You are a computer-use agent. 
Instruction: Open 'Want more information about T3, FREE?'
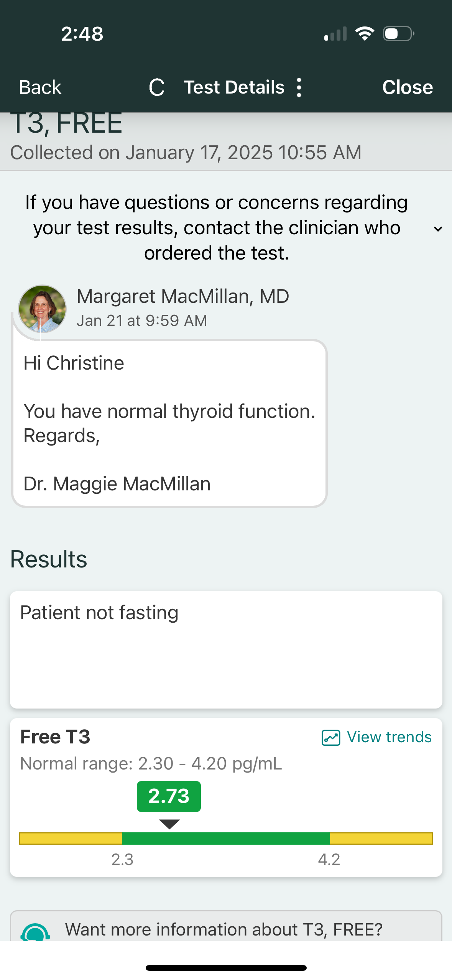coord(224,929)
